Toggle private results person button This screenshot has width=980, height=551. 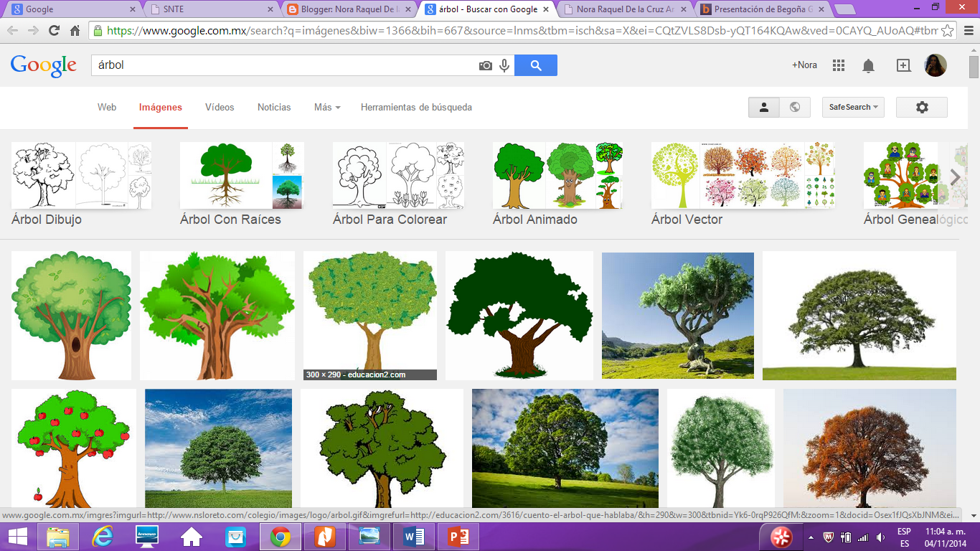point(764,107)
